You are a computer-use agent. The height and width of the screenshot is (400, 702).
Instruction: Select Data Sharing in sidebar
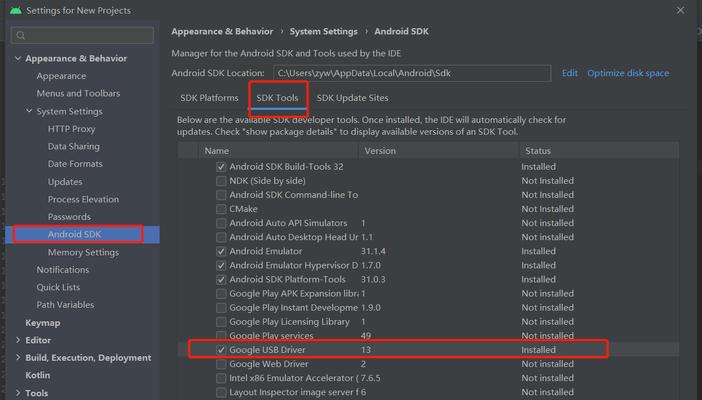tap(74, 146)
